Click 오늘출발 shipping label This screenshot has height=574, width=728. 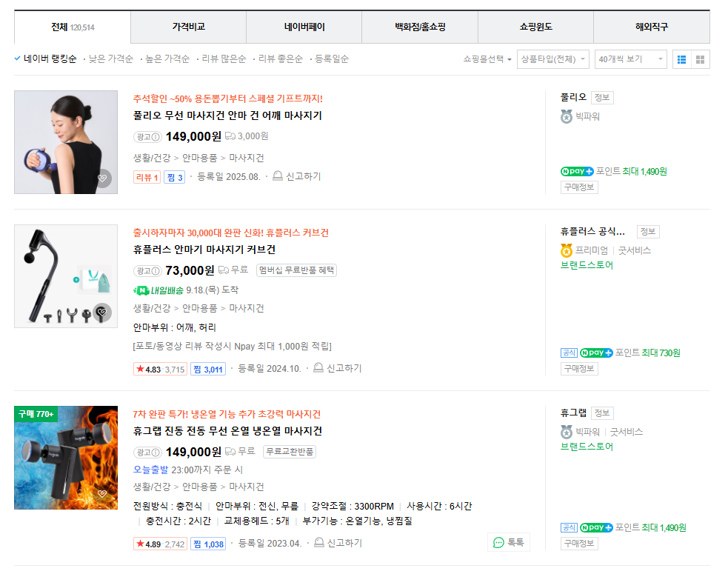tap(150, 470)
